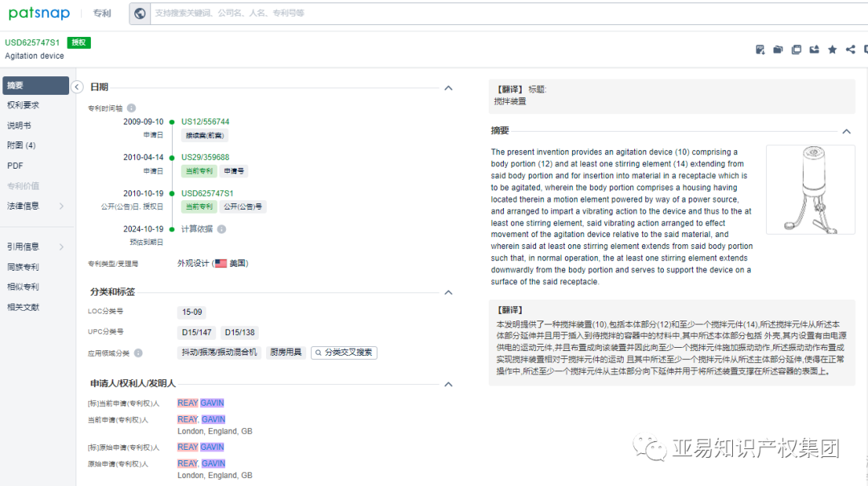Image resolution: width=868 pixels, height=486 pixels.
Task: Select the 厨房用具 application field tag
Action: [x=285, y=352]
